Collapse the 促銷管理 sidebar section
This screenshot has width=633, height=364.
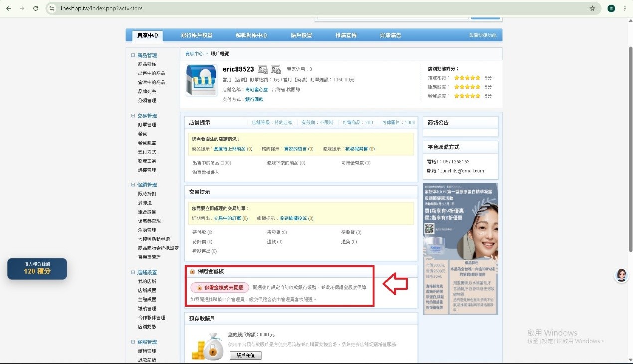[x=133, y=185]
